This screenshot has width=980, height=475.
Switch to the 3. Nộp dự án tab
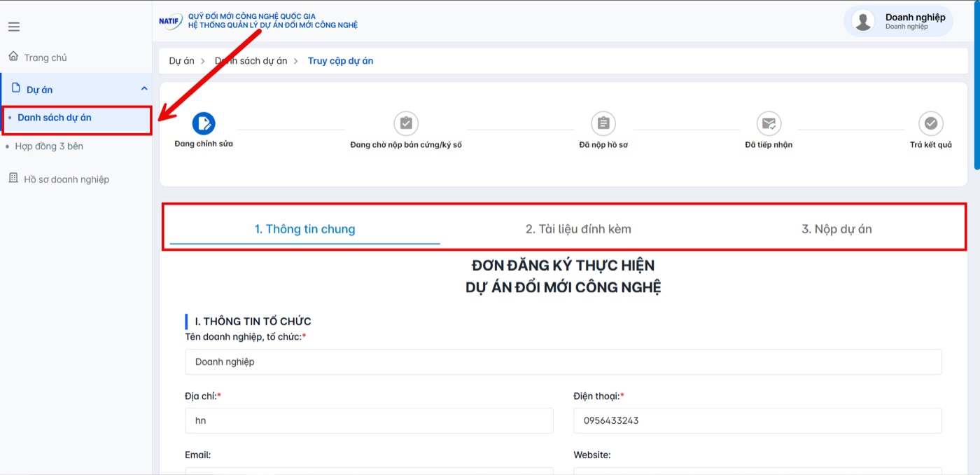point(836,229)
